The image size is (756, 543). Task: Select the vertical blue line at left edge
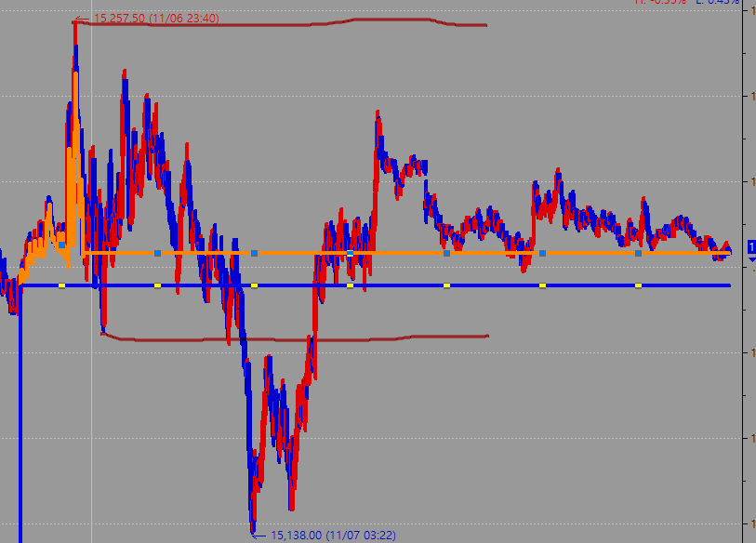pos(20,418)
